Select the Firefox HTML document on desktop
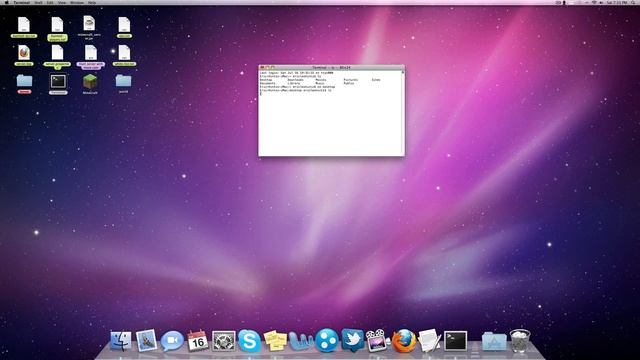Screen dimensions: 640x360 click(x=24, y=56)
